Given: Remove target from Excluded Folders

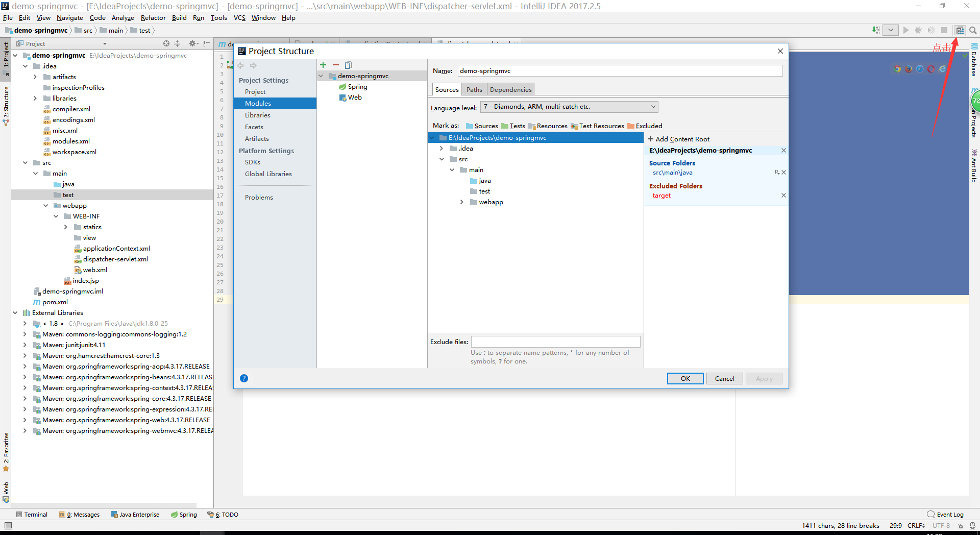Looking at the screenshot, I should coord(783,196).
